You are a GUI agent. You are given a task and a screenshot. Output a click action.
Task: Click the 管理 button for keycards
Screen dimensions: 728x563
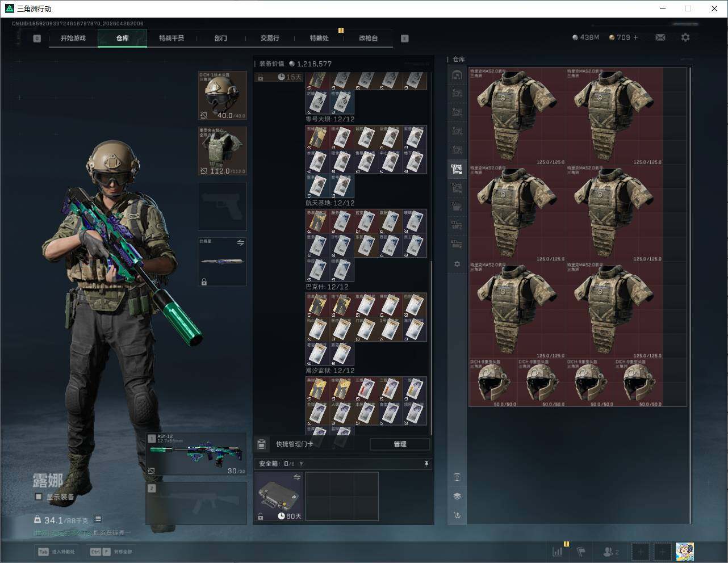(400, 444)
